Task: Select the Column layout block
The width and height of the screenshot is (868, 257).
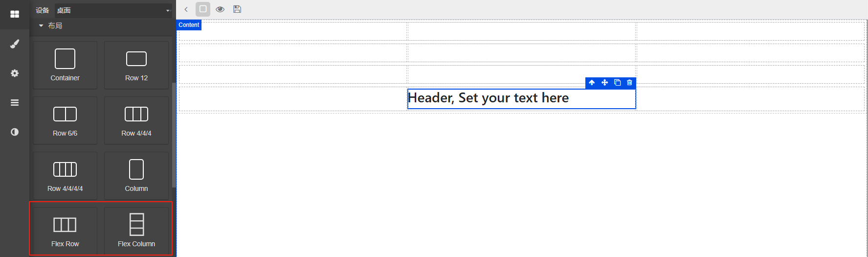Action: pyautogui.click(x=136, y=176)
